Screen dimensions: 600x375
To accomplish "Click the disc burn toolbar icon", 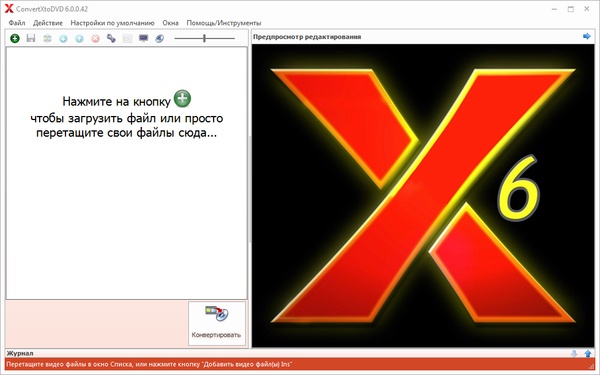I will (x=160, y=38).
